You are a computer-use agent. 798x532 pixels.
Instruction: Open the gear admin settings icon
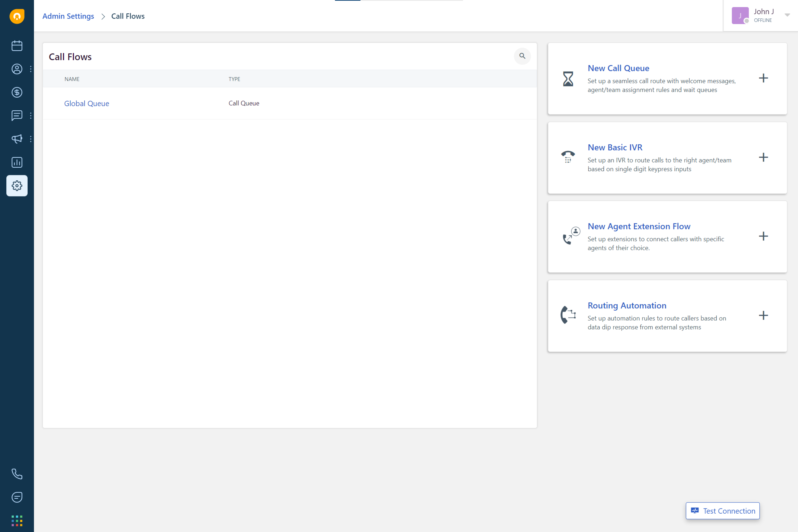(17, 186)
